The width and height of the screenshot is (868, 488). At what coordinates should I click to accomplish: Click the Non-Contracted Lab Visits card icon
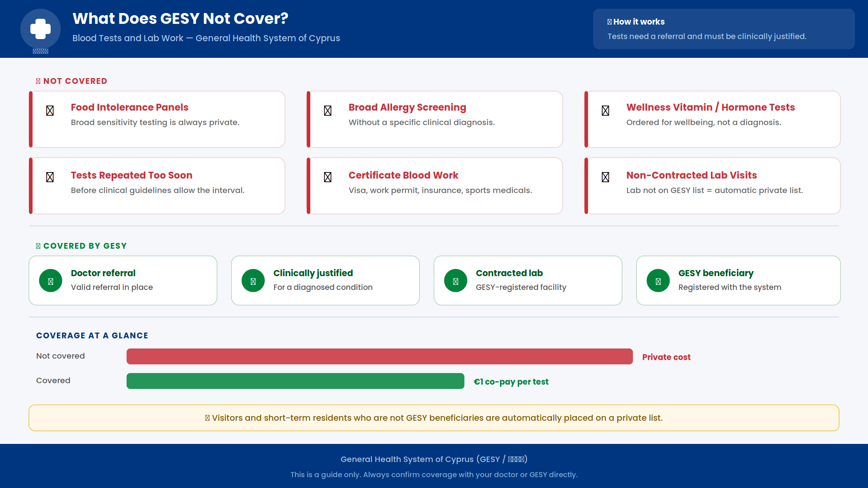point(605,177)
